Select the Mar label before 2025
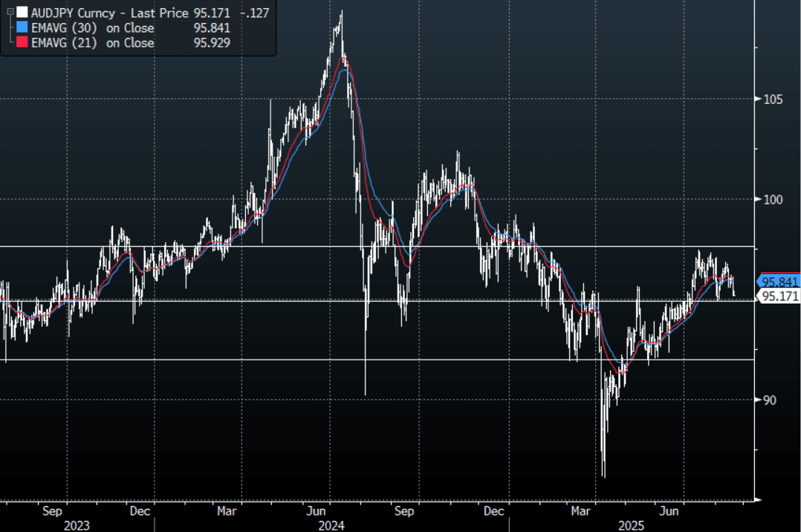This screenshot has height=532, width=801. click(580, 511)
